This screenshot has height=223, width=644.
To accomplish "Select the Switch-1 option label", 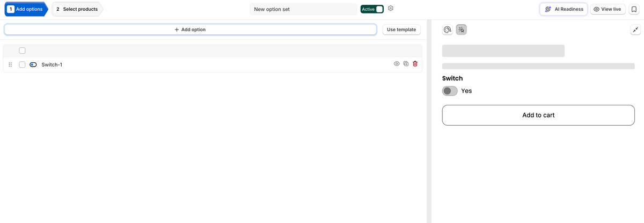I will (52, 64).
